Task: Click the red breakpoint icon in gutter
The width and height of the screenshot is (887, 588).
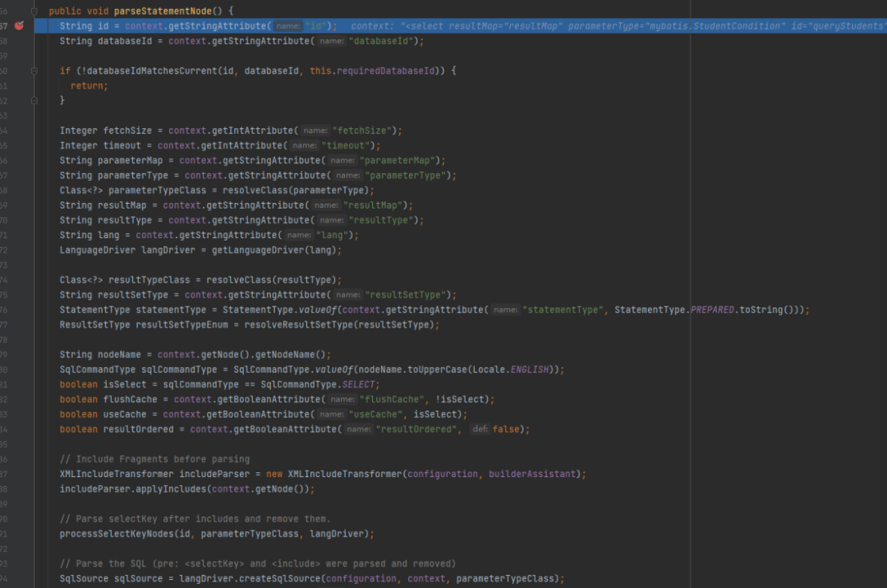Action: point(19,26)
